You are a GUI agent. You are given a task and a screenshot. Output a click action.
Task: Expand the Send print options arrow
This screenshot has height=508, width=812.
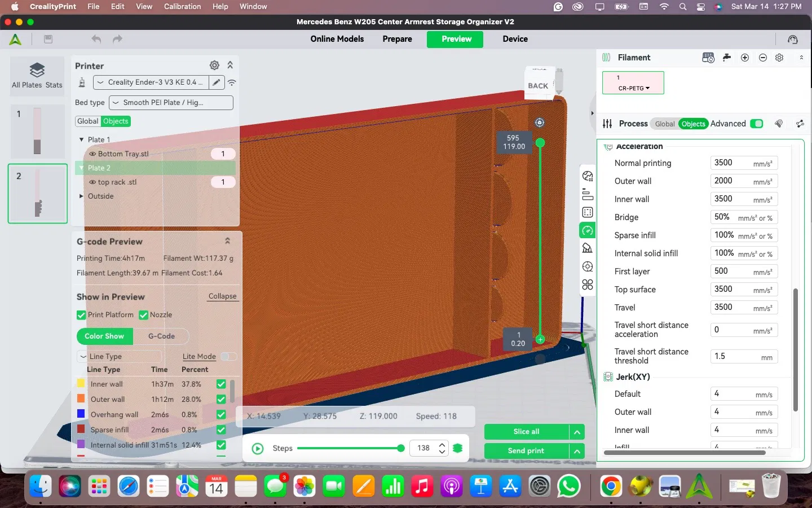pyautogui.click(x=577, y=451)
